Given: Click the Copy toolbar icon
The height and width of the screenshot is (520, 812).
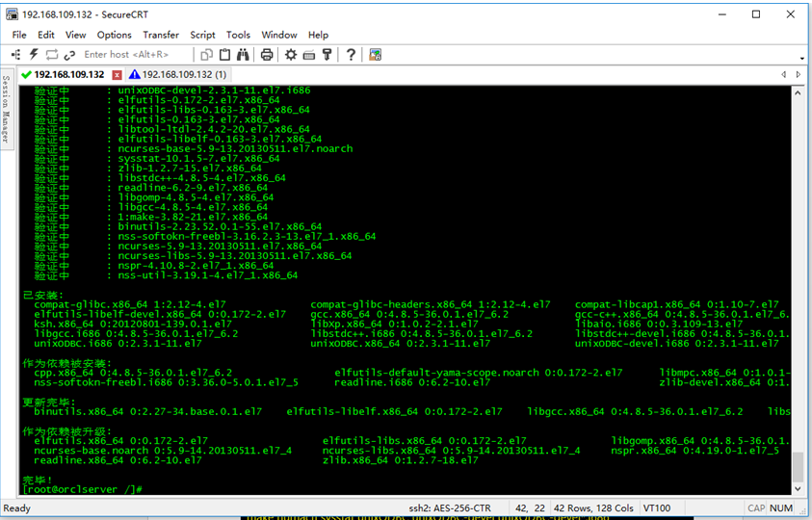Looking at the screenshot, I should point(207,54).
